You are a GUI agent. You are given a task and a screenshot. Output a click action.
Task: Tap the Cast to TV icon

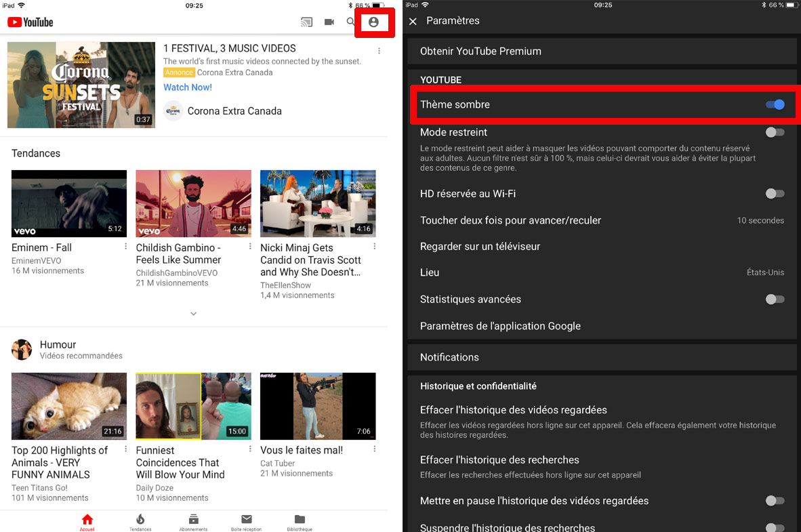306,22
